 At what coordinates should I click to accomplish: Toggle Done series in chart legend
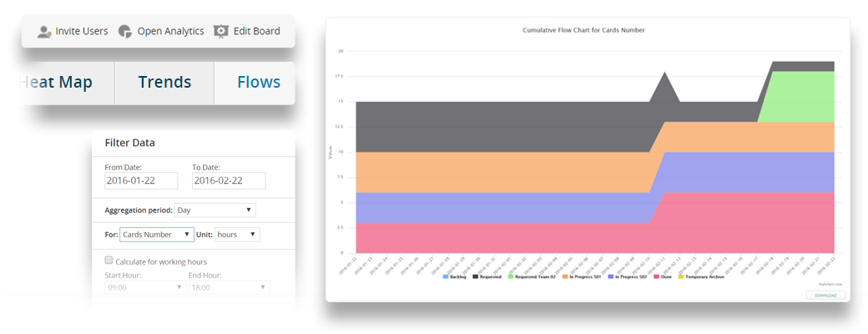tap(663, 276)
